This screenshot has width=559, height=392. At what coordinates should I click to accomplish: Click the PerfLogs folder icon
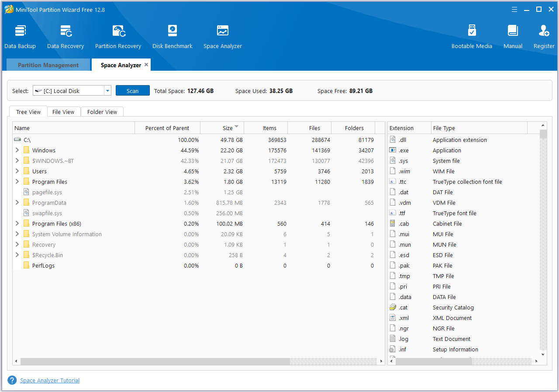(26, 265)
